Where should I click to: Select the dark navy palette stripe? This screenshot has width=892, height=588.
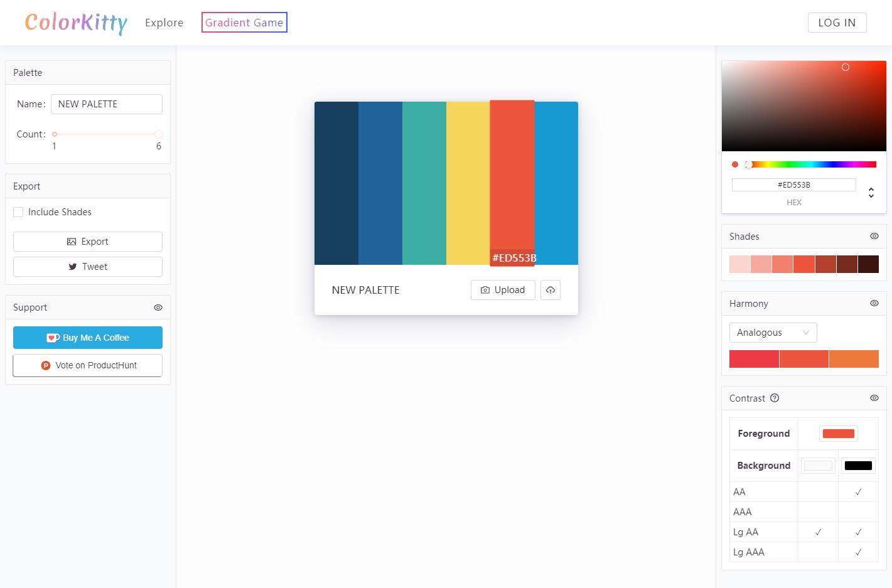click(x=336, y=183)
